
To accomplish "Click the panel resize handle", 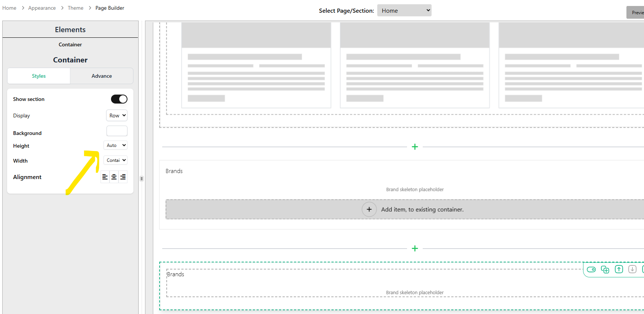I will click(x=142, y=179).
